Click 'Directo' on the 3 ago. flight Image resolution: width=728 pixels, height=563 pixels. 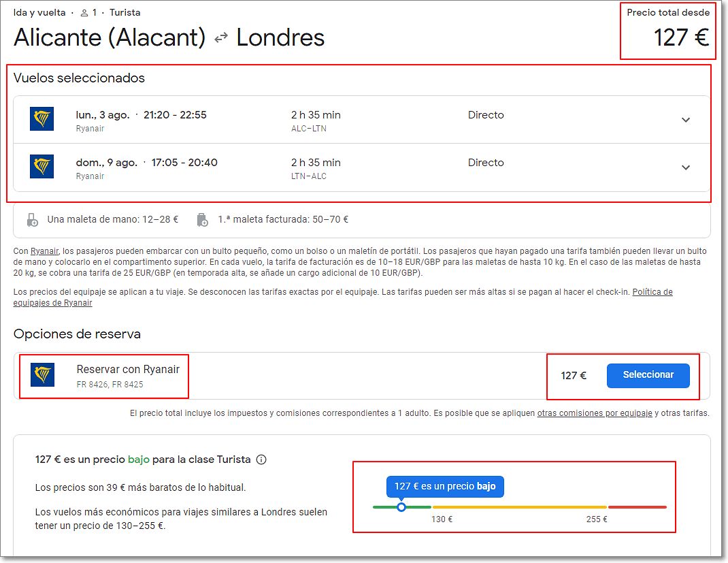pos(486,115)
